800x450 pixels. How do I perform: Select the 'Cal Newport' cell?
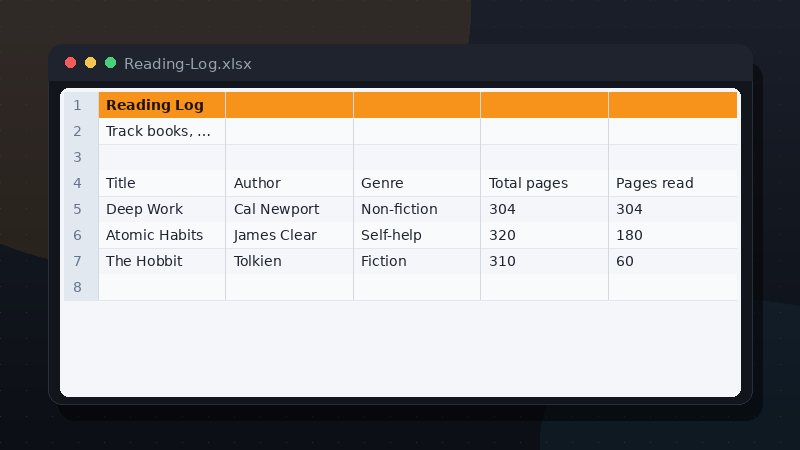coord(289,209)
